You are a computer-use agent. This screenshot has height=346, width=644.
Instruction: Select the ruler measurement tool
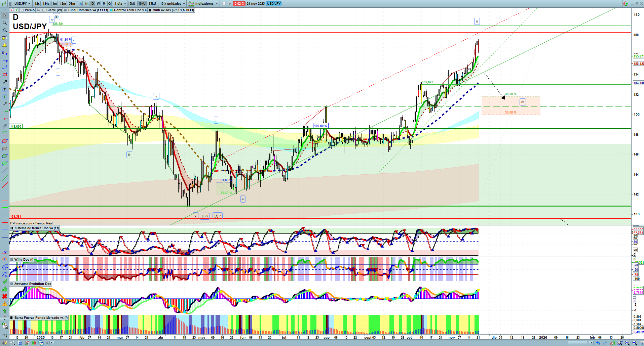[5, 126]
